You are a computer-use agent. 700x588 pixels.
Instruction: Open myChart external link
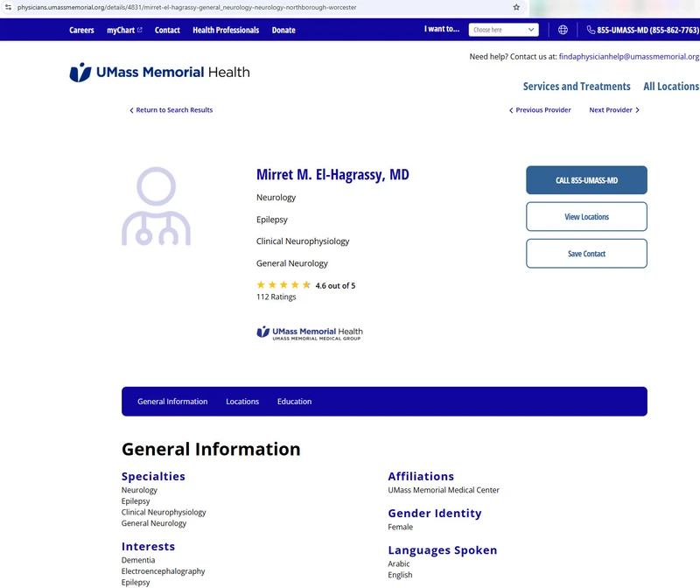[x=124, y=31]
